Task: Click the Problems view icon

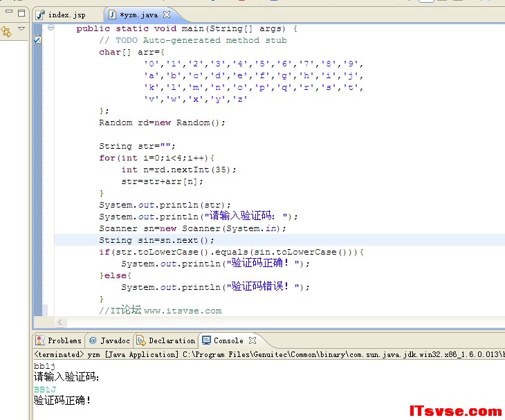Action: 40,340
